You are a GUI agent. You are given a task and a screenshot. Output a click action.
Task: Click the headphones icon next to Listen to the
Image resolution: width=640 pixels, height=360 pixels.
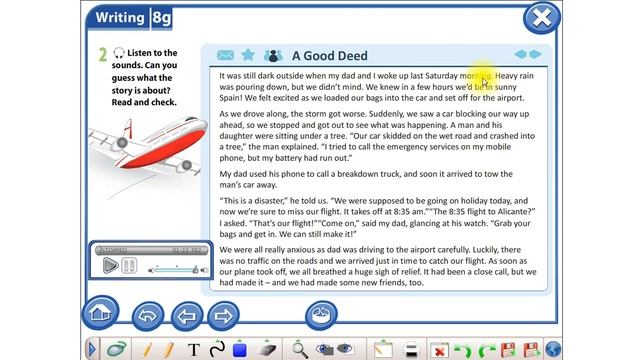point(119,53)
